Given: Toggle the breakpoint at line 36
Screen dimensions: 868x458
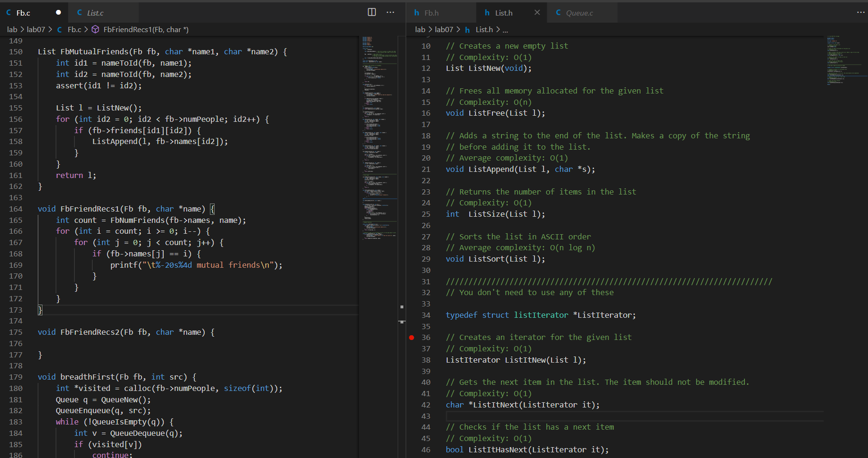Looking at the screenshot, I should click(411, 337).
